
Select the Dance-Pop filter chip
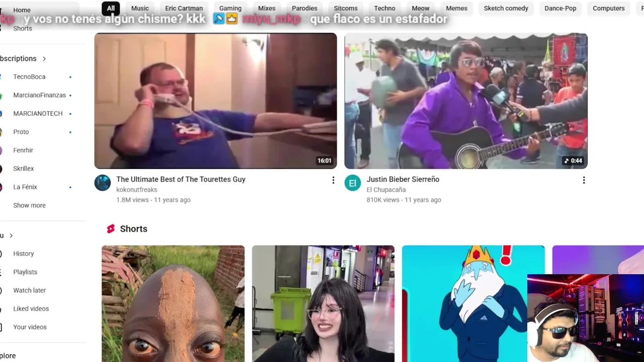tap(560, 8)
